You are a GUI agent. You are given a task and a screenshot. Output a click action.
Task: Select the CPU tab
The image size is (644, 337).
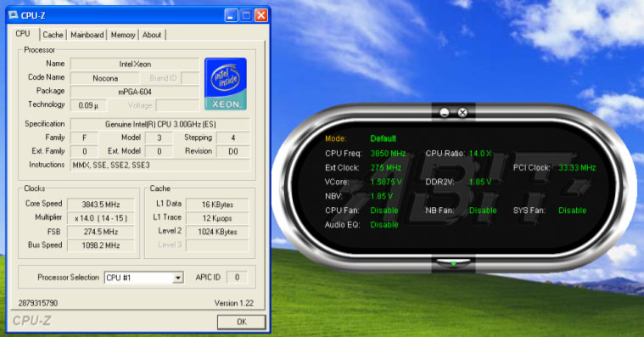23,34
